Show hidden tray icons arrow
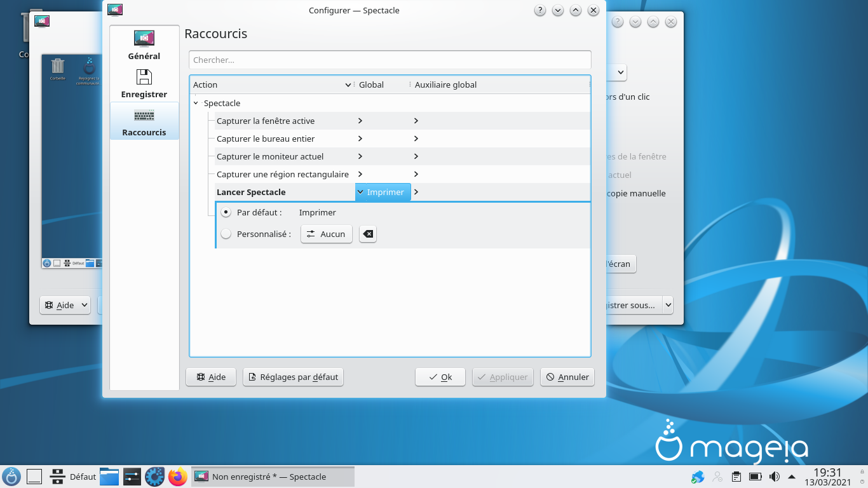Image resolution: width=868 pixels, height=488 pixels. click(x=792, y=477)
